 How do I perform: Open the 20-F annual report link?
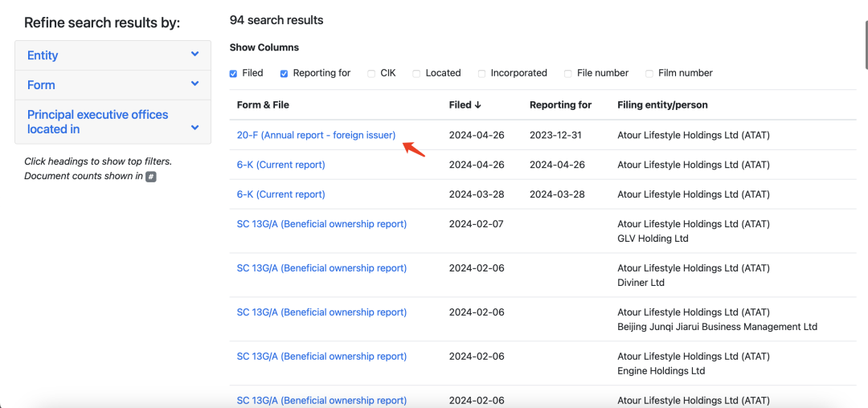pos(316,135)
